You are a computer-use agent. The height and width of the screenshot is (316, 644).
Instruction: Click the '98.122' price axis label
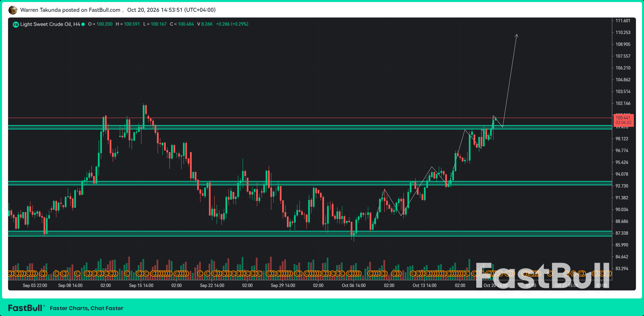coord(622,139)
